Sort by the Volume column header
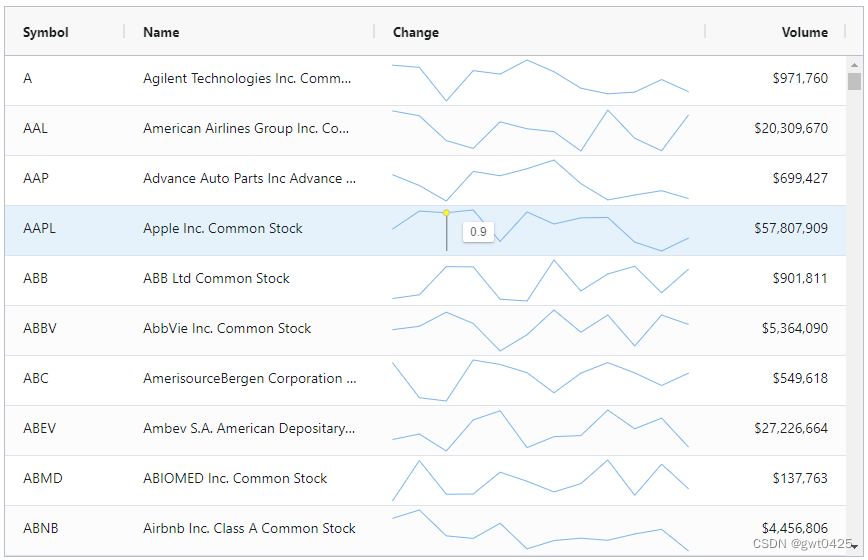Viewport: 868px width, 560px height. (804, 32)
